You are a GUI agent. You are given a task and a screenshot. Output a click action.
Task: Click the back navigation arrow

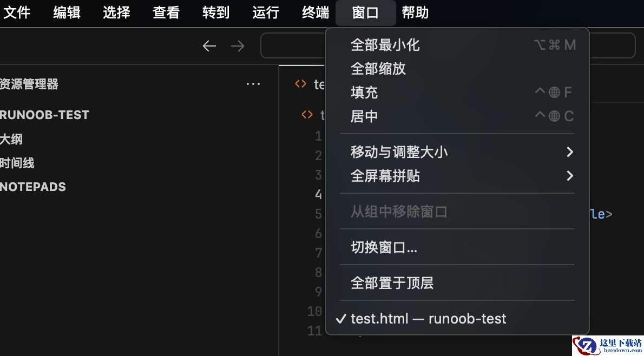(x=209, y=46)
